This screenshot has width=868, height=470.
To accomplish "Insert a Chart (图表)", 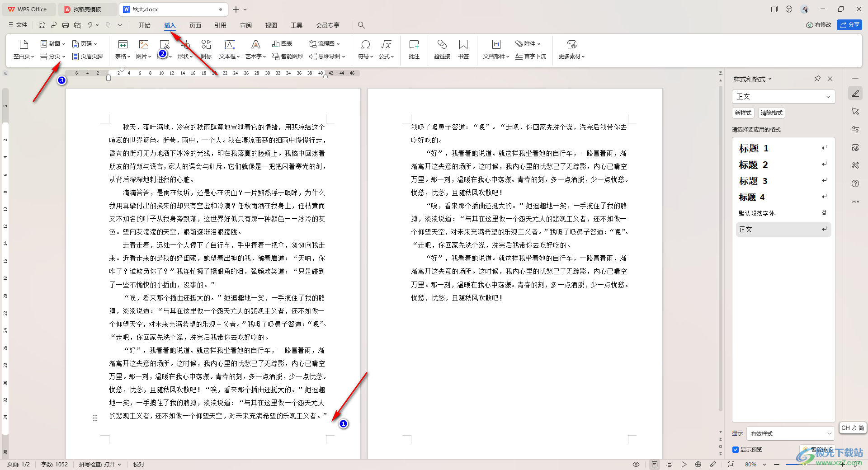I will point(282,44).
